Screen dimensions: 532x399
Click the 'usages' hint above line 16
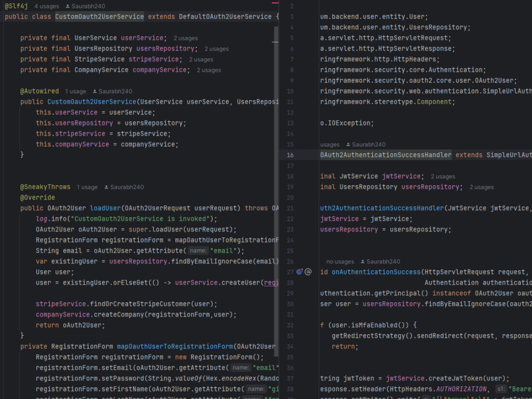coord(330,145)
